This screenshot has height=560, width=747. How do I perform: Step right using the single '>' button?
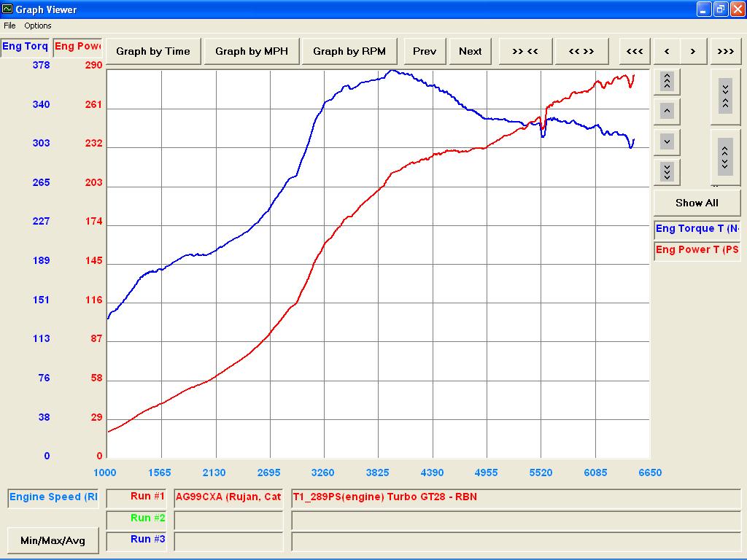[x=693, y=52]
